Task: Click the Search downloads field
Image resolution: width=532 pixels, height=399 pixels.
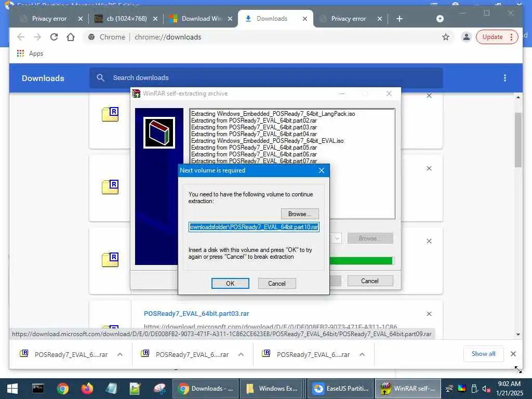Action: pos(267,78)
